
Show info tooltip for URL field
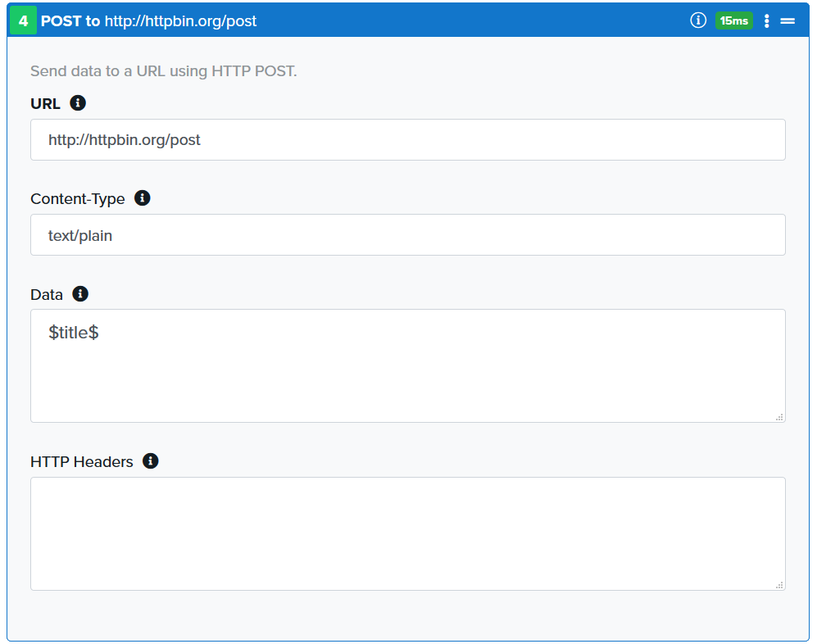pos(78,102)
